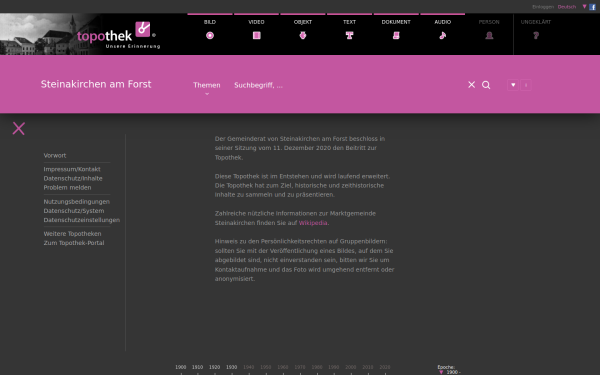This screenshot has height=375, width=600.
Task: Select 1900 on the timeline
Action: (181, 367)
